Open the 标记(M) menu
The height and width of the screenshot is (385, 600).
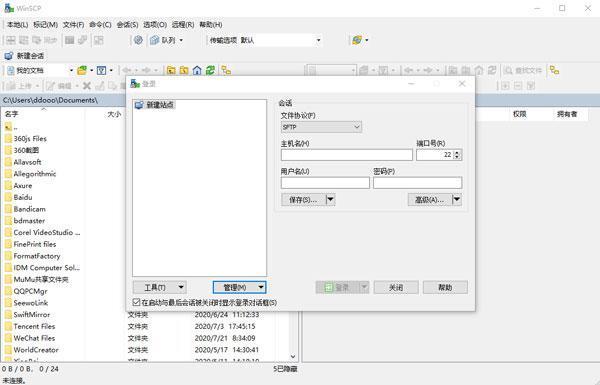pyautogui.click(x=45, y=25)
